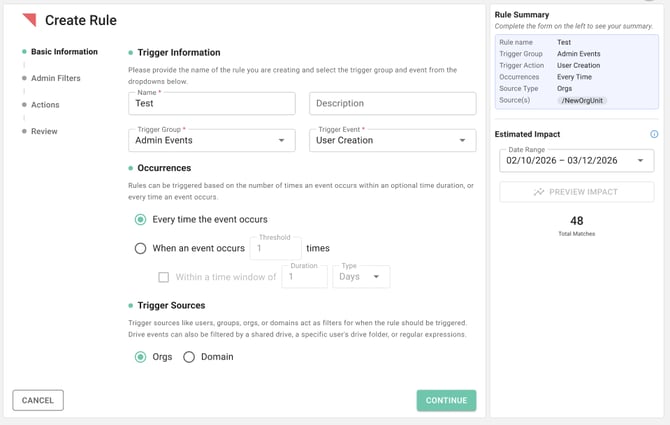Check the Within a time window checkbox
Viewport: 670px width, 425px height.
(x=163, y=277)
